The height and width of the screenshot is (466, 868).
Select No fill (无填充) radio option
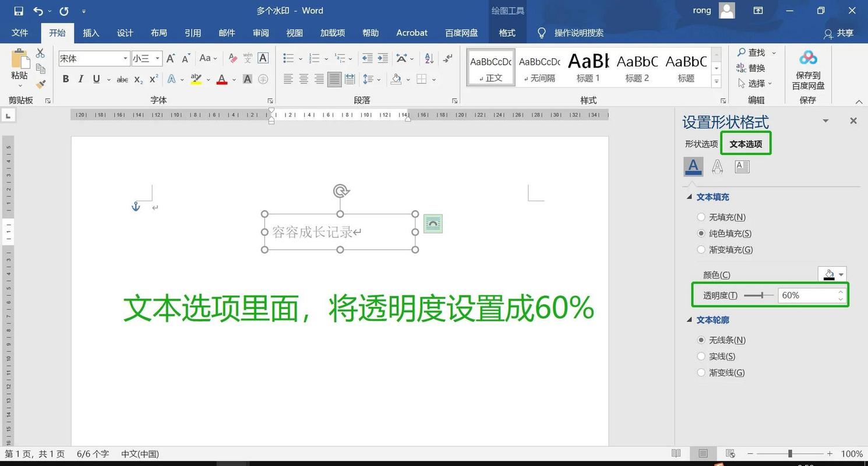point(701,217)
